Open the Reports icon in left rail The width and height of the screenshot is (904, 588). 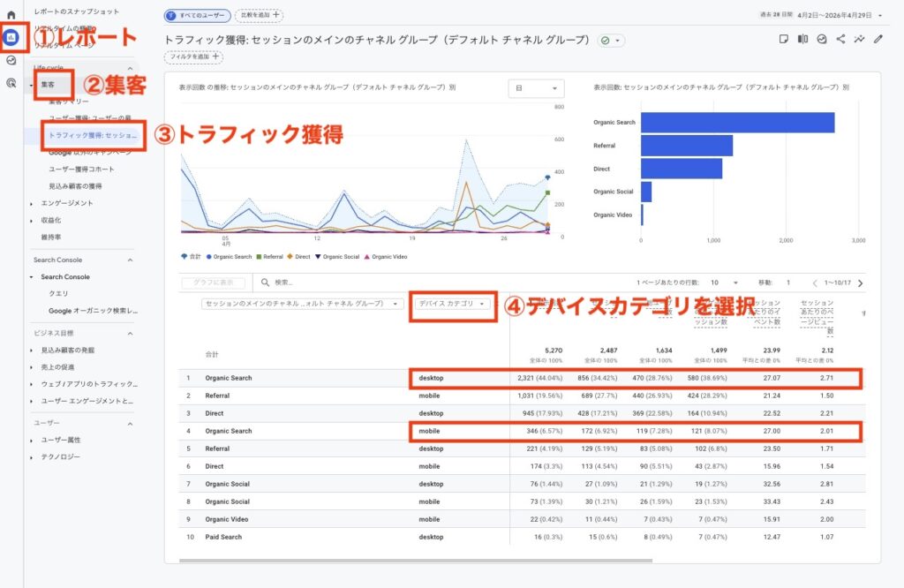click(11, 37)
